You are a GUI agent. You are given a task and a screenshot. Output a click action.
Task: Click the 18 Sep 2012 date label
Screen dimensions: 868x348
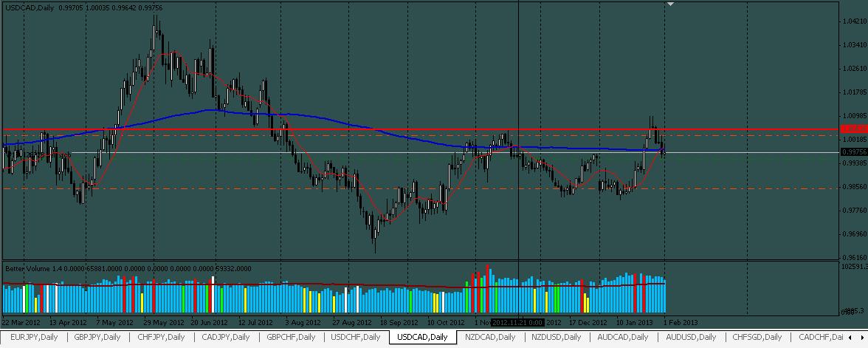coord(401,322)
